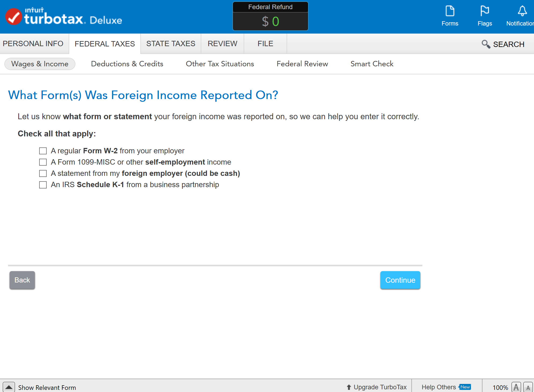Click the larger font size A icon
This screenshot has height=392, width=534.
coord(516,387)
